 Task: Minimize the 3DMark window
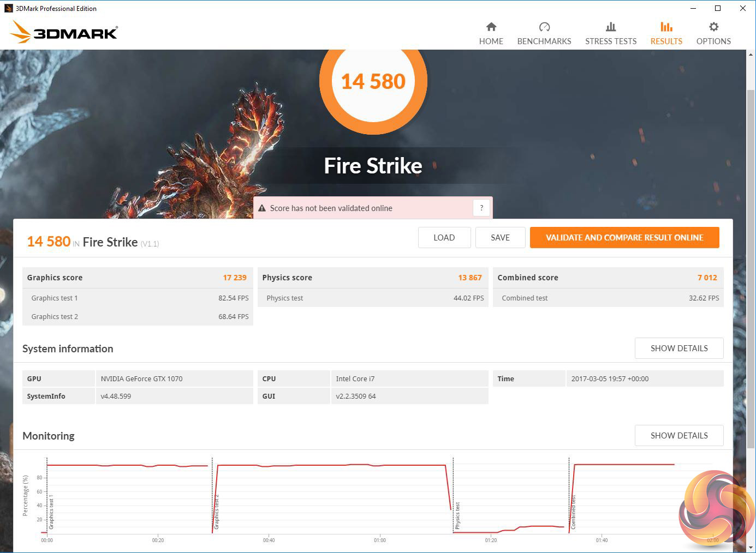(693, 8)
